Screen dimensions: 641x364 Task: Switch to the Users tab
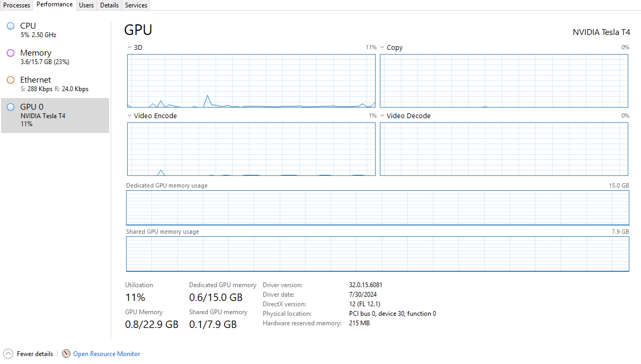[x=86, y=5]
